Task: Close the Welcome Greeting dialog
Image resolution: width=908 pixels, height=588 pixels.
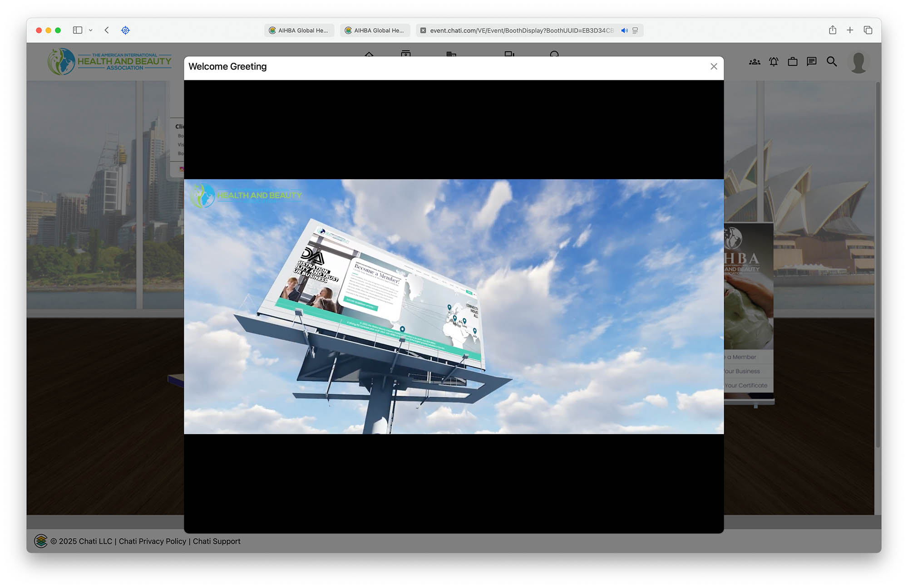Action: [714, 67]
